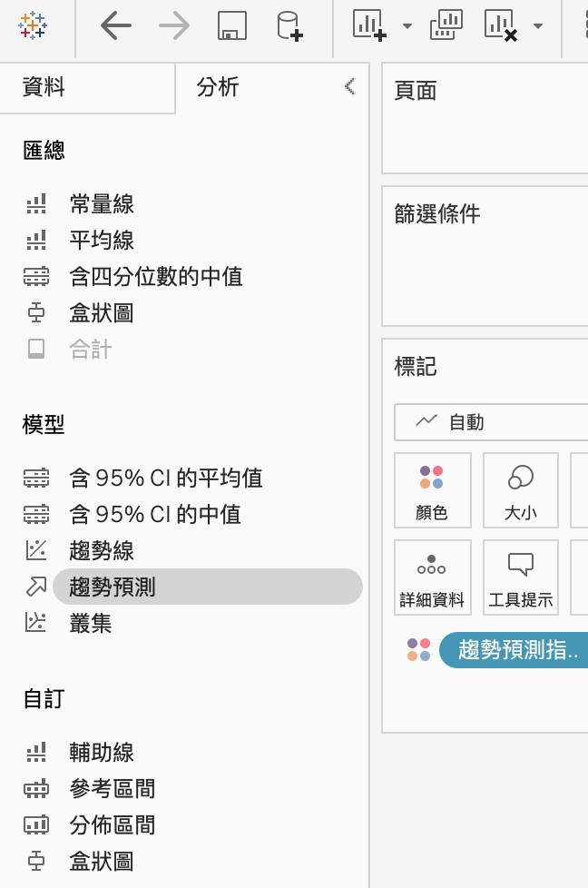
Task: Click the clear worksheet chart-x icon
Action: (502, 25)
